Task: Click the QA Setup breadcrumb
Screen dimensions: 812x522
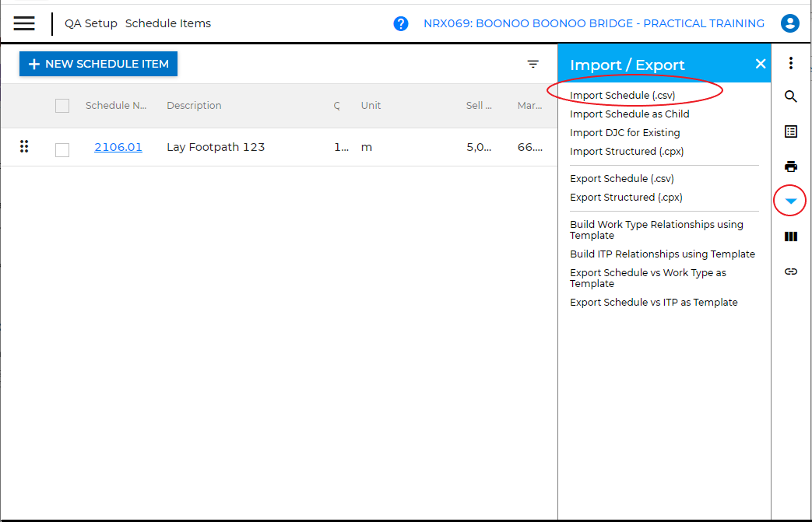Action: coord(91,23)
